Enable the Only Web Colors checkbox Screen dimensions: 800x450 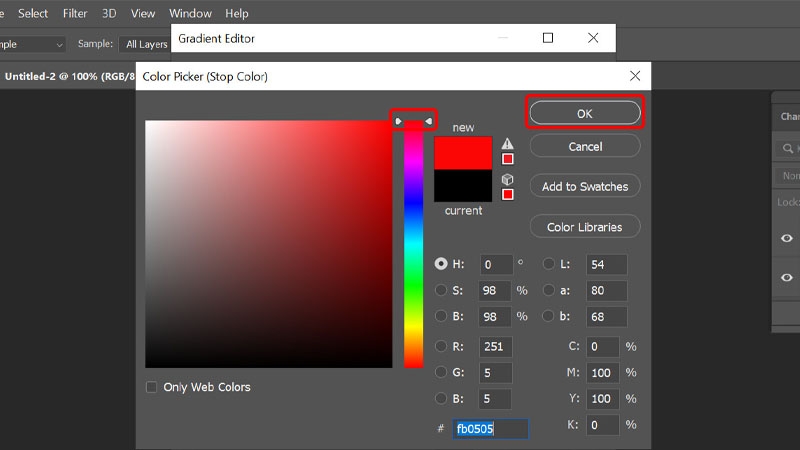click(x=152, y=387)
